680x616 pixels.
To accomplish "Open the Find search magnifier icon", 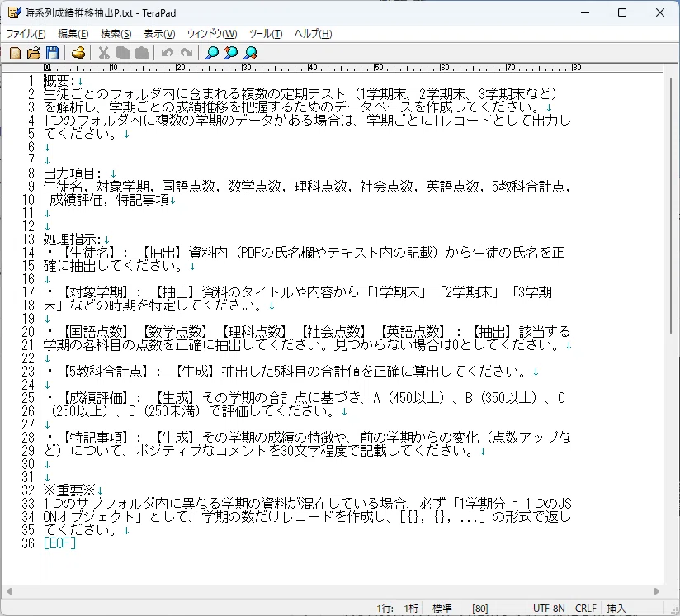I will (212, 53).
